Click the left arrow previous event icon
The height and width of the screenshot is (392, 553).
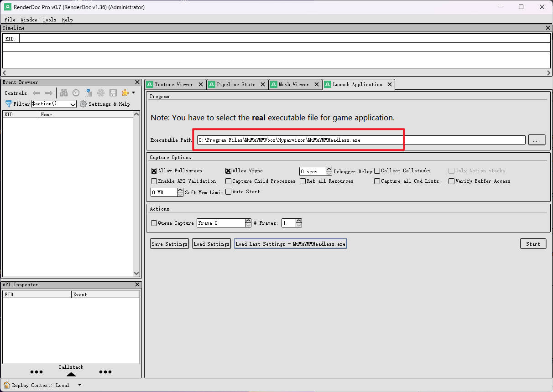tap(37, 93)
